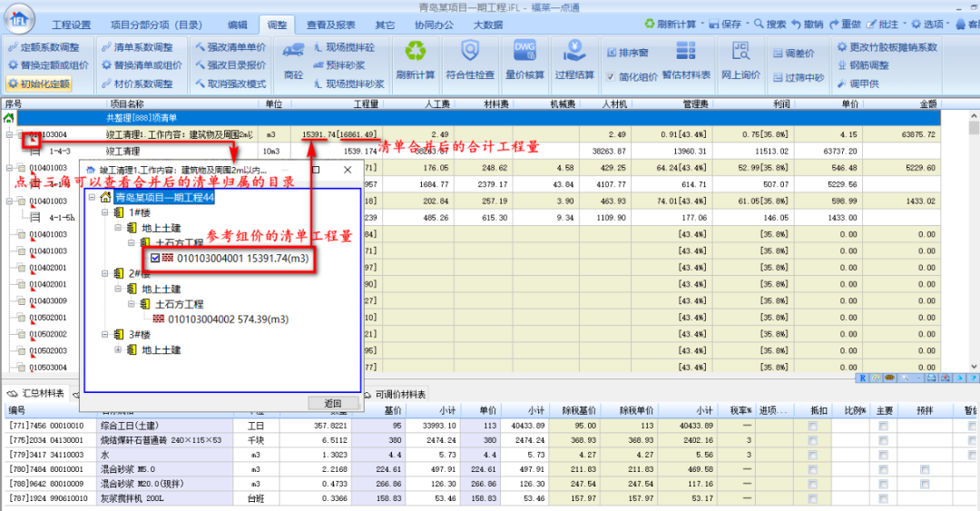Toggle 主要 checkbox for 灰浆搅拌机 200L row

point(883,498)
